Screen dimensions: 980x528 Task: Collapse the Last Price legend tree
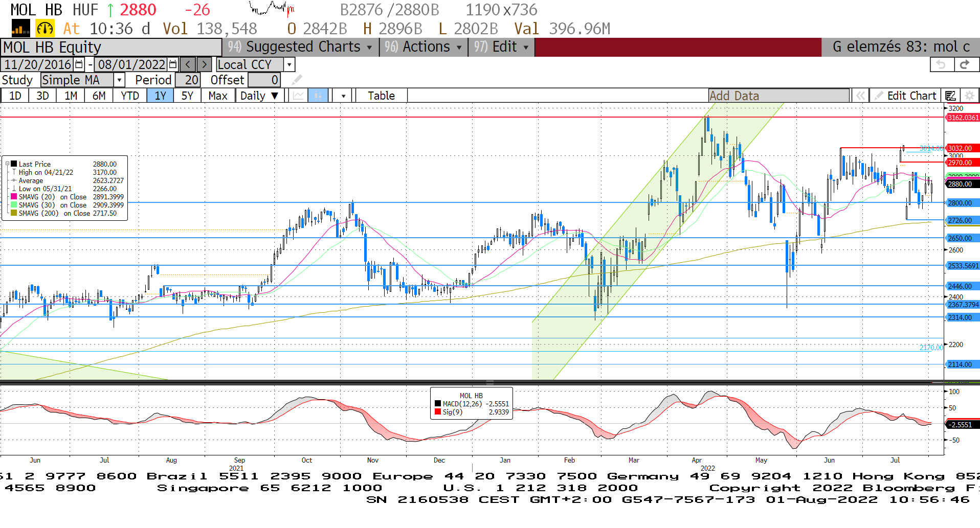click(7, 164)
